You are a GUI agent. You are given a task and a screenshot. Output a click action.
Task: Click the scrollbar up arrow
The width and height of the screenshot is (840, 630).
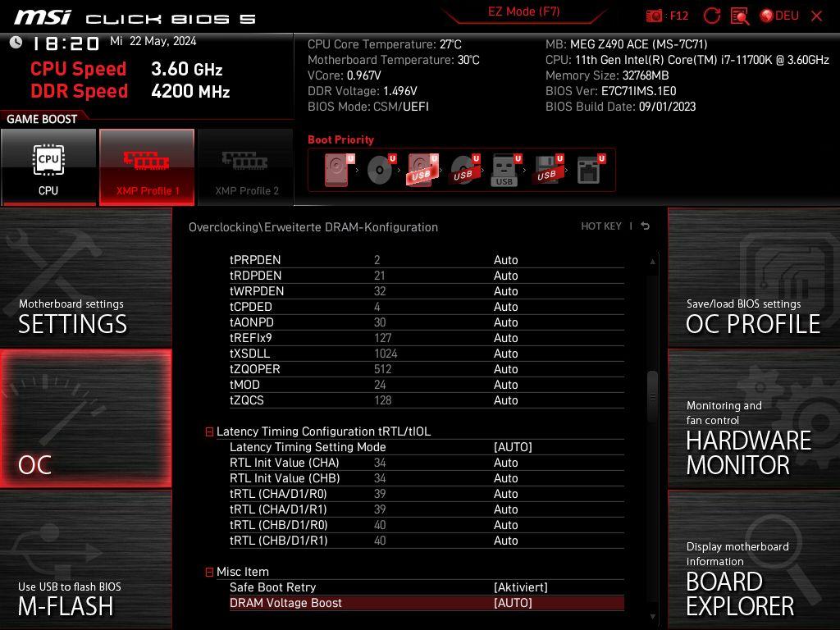652,262
